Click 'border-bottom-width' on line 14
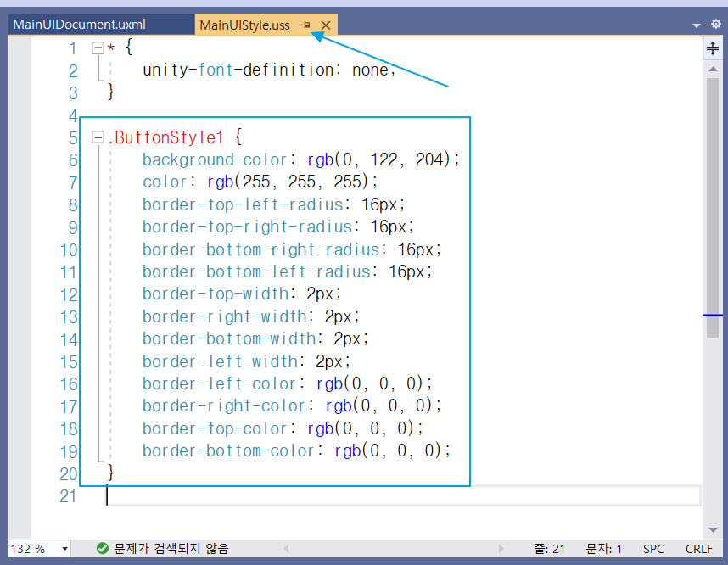728x565 pixels. (x=229, y=338)
